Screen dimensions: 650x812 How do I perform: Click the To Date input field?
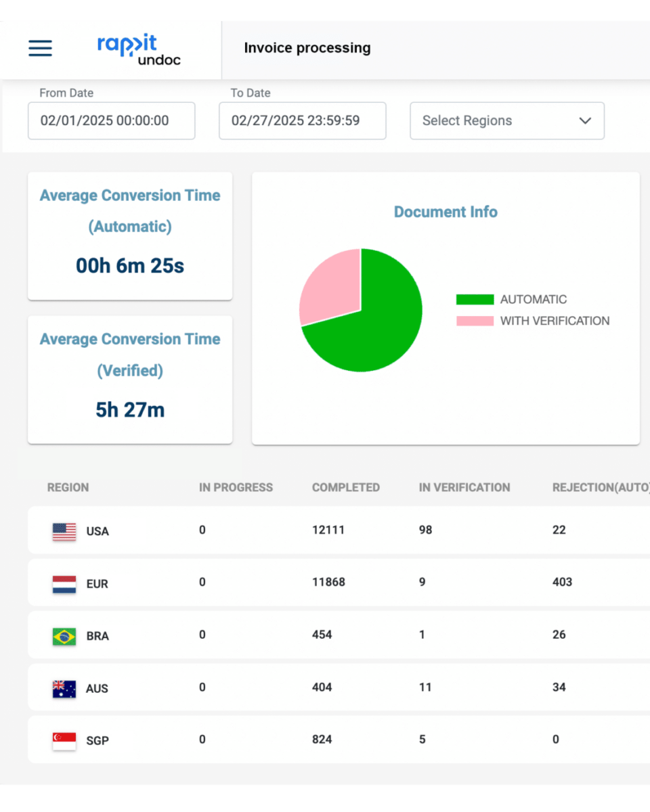point(302,120)
